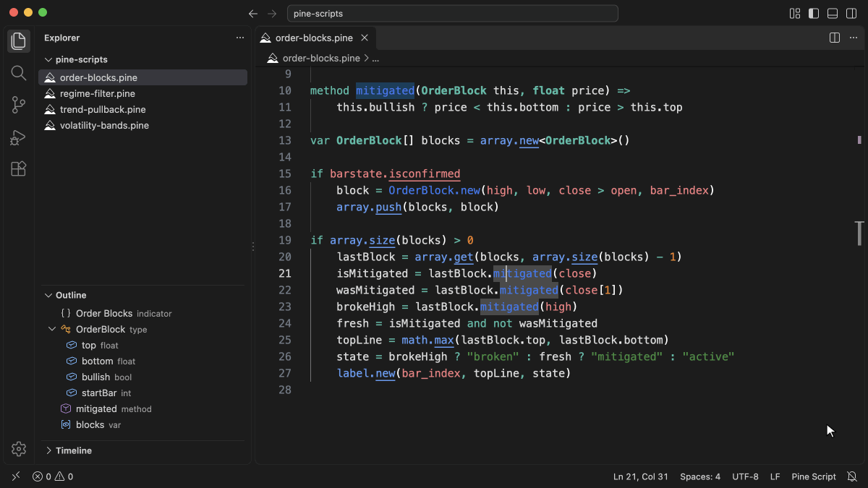
Task: Select order-blocks.pine in explorer
Action: point(142,77)
